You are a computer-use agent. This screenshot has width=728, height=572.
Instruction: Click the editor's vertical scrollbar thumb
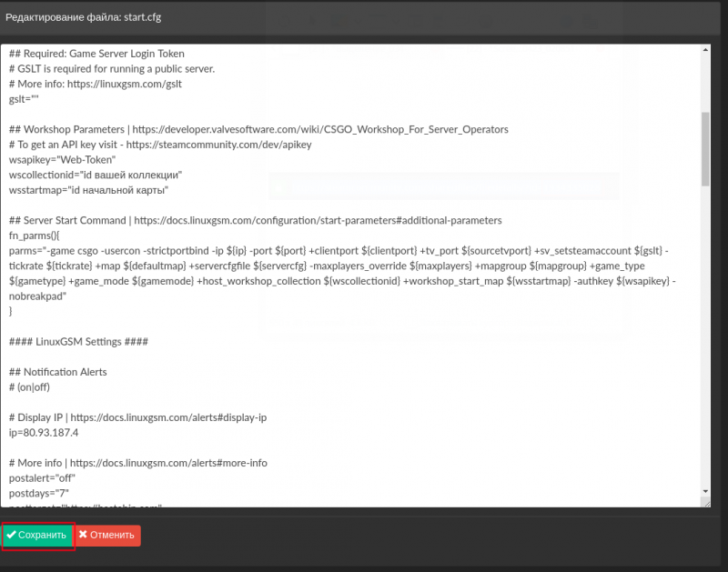pos(706,149)
